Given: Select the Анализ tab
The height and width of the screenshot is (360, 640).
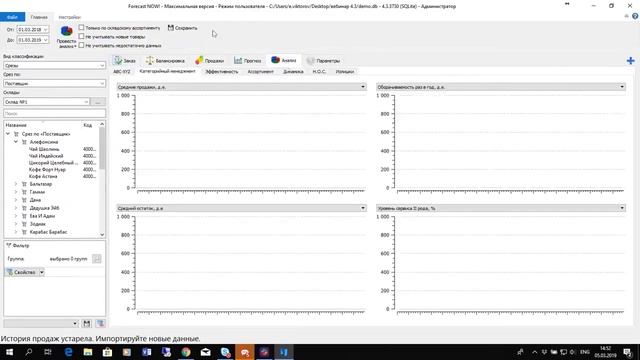Looking at the screenshot, I should pyautogui.click(x=284, y=60).
